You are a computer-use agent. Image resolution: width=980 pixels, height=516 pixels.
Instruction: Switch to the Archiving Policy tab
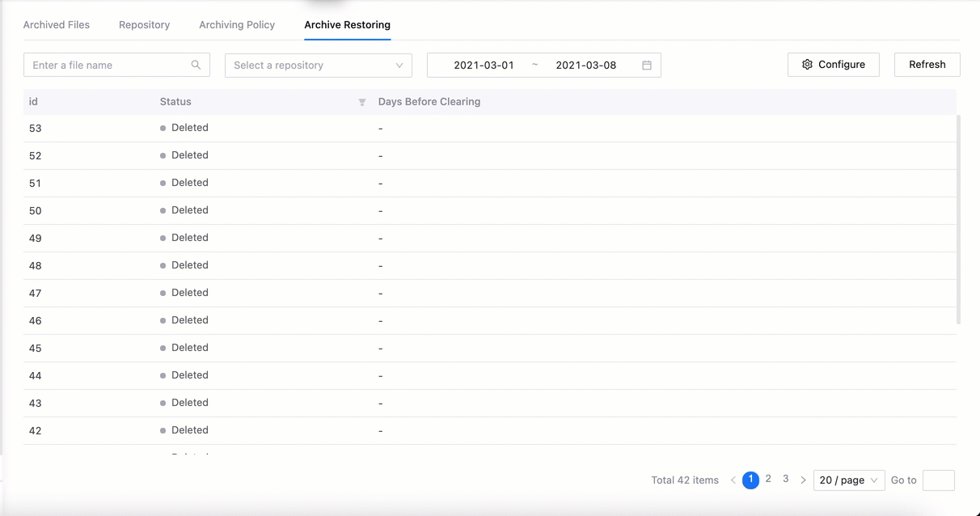tap(237, 25)
